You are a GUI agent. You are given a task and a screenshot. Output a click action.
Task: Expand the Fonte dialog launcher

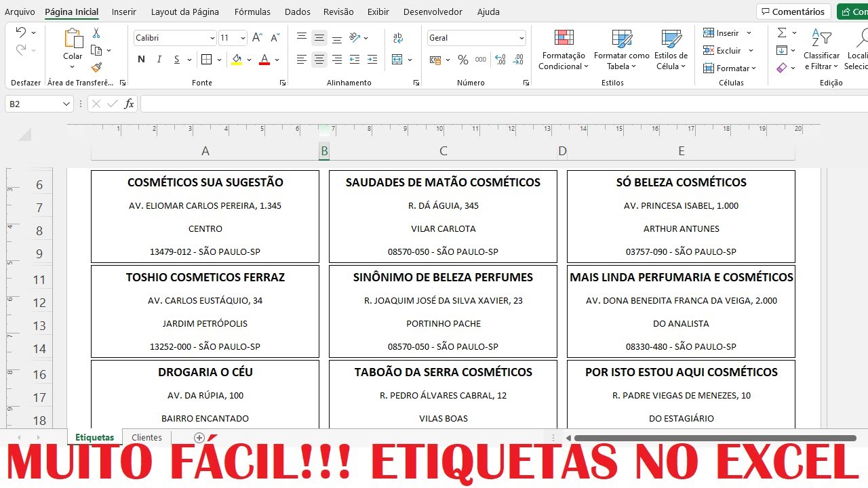coord(283,83)
